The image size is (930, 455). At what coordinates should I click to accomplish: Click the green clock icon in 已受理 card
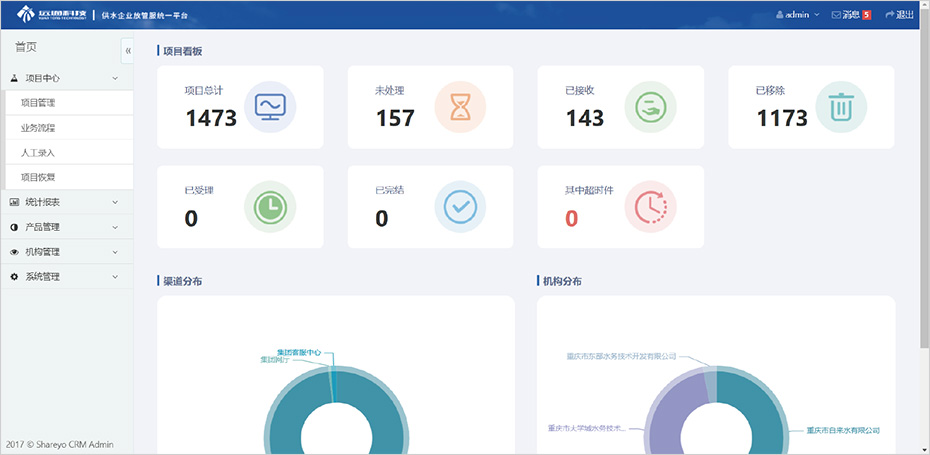click(270, 206)
